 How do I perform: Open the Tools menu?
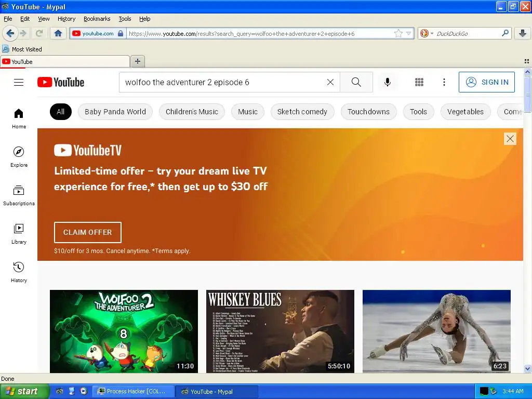coord(125,19)
